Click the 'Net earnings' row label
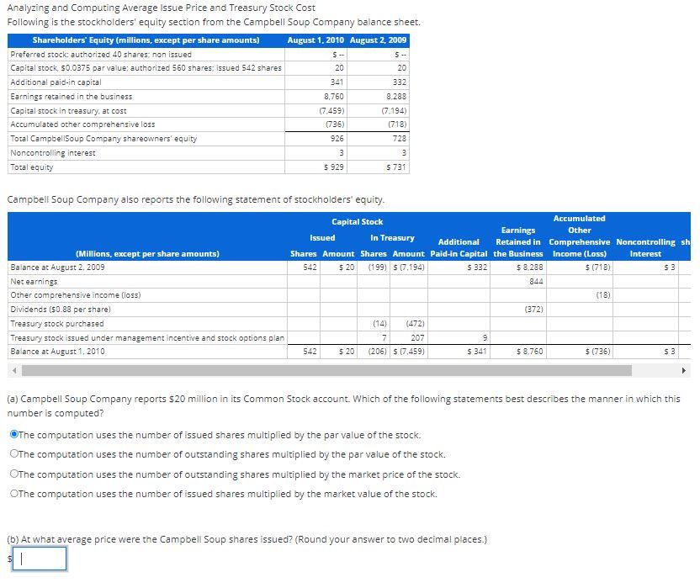 tap(34, 281)
